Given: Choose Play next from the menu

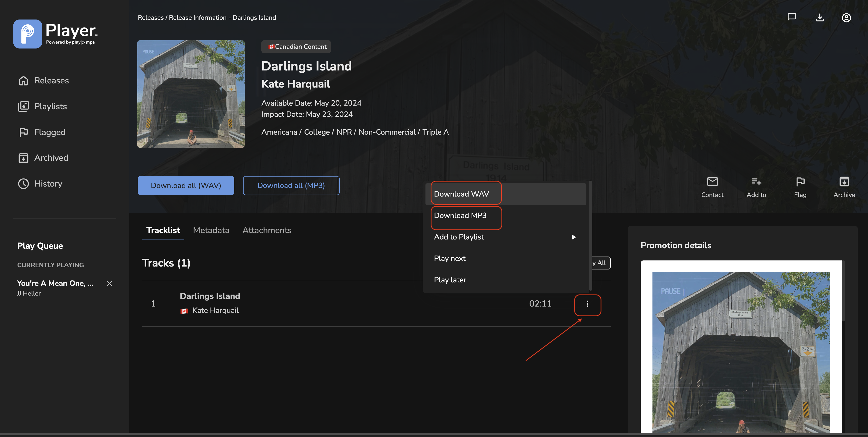Looking at the screenshot, I should [x=505, y=258].
